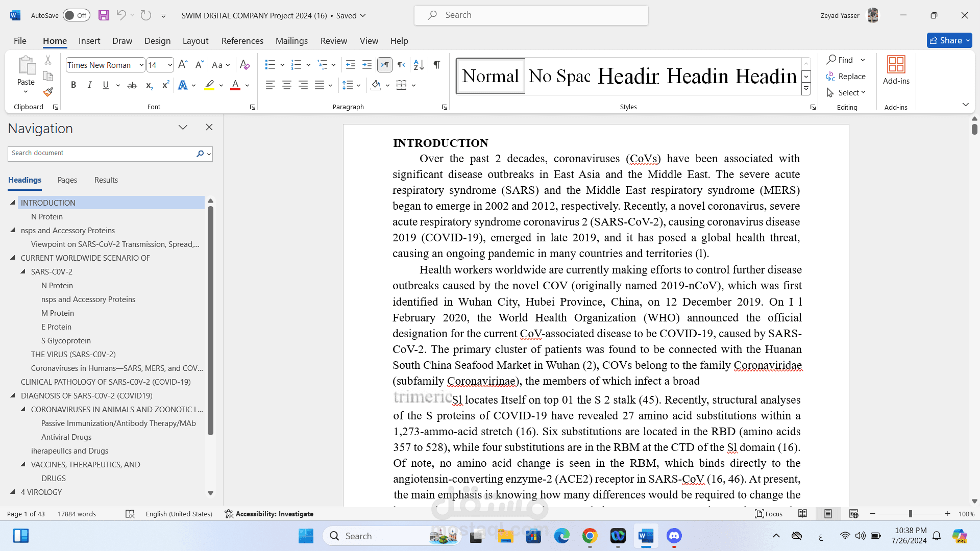Apply yellow text highlight color

[209, 85]
